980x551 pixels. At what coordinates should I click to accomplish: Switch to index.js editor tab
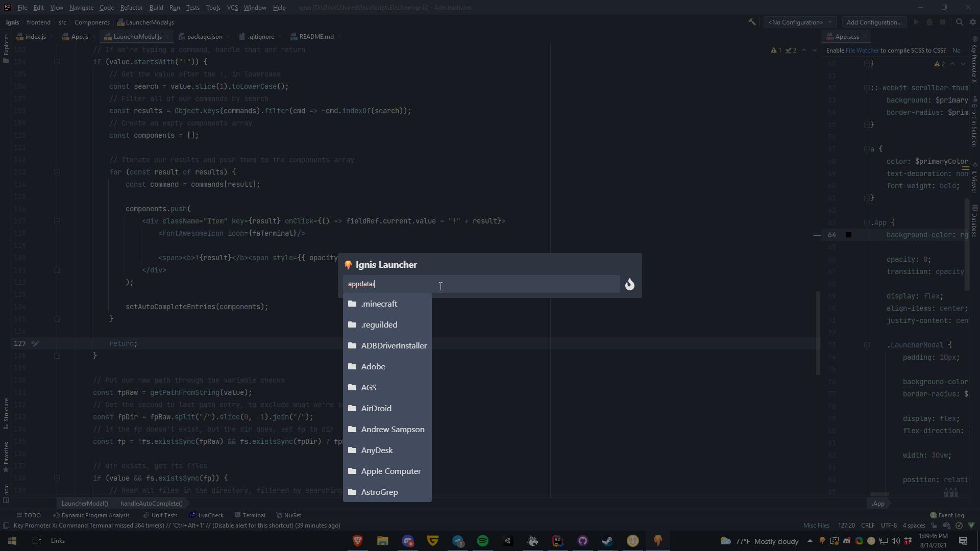[x=31, y=37]
